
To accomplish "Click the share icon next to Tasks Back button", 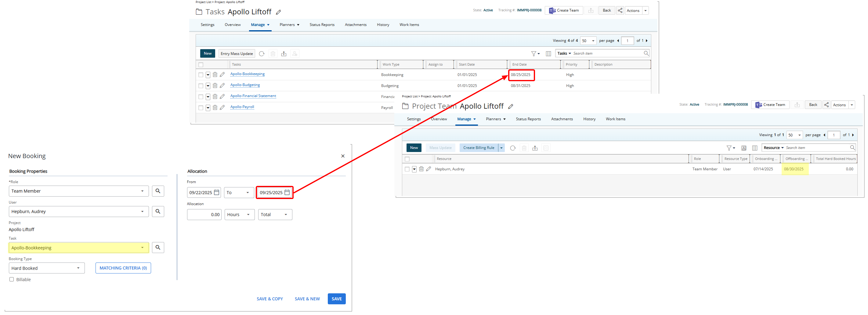I will tap(620, 10).
